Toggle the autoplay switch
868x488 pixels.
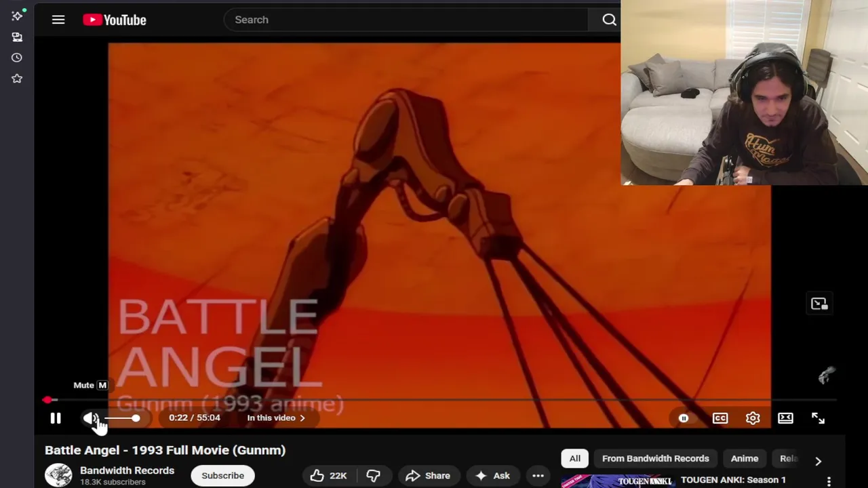[684, 418]
